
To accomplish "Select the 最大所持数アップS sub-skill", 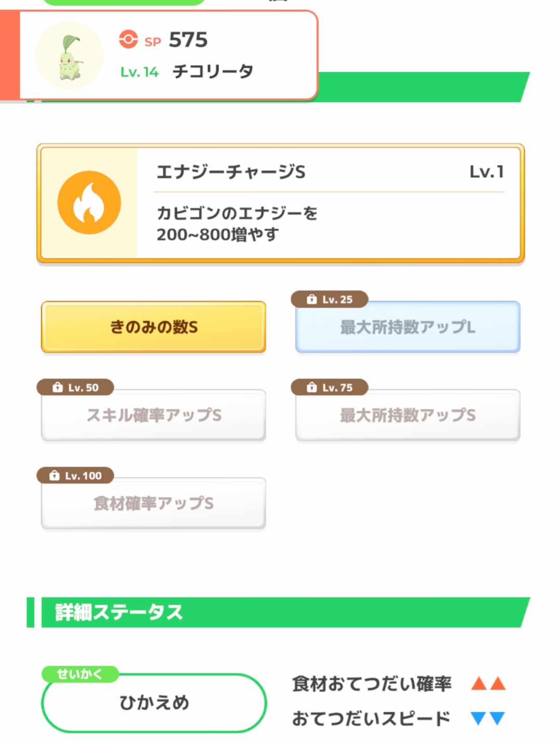I will point(407,416).
